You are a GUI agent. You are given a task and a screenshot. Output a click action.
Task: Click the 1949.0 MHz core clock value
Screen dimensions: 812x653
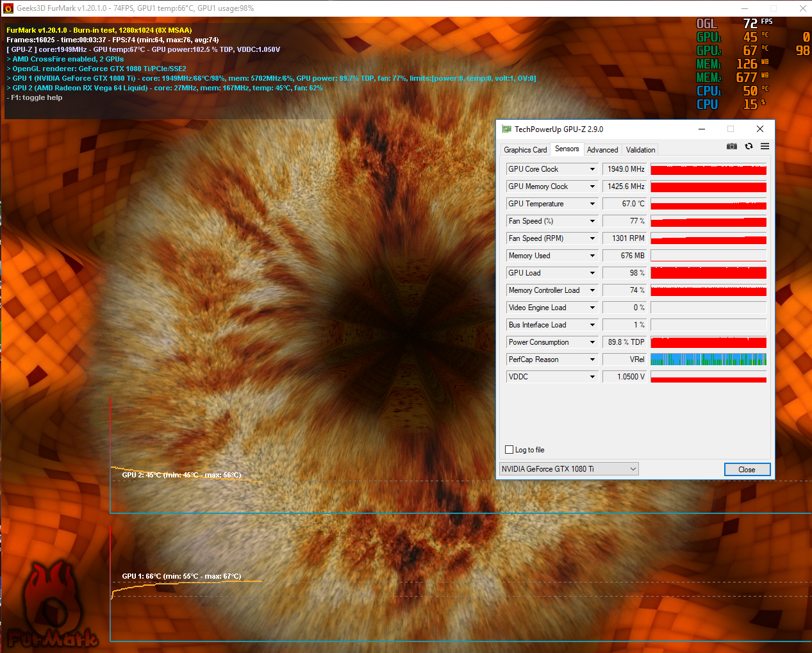(x=624, y=169)
